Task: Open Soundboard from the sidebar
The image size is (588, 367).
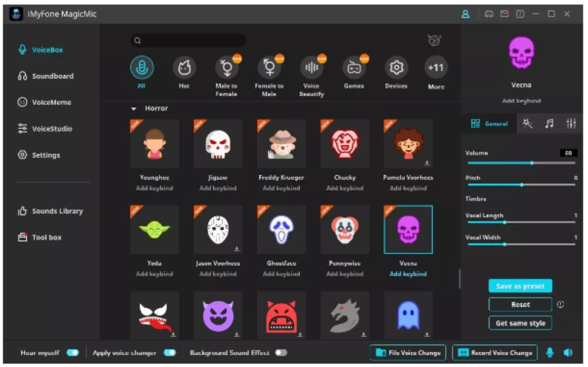Action: point(52,76)
